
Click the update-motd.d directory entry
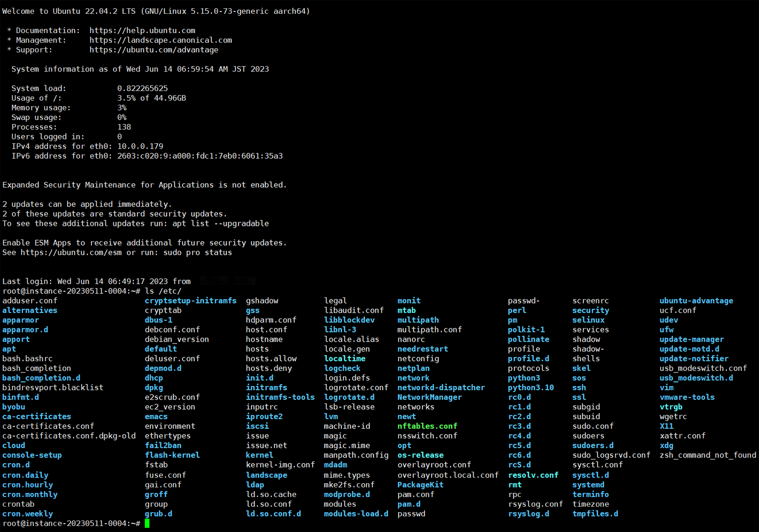click(x=690, y=349)
